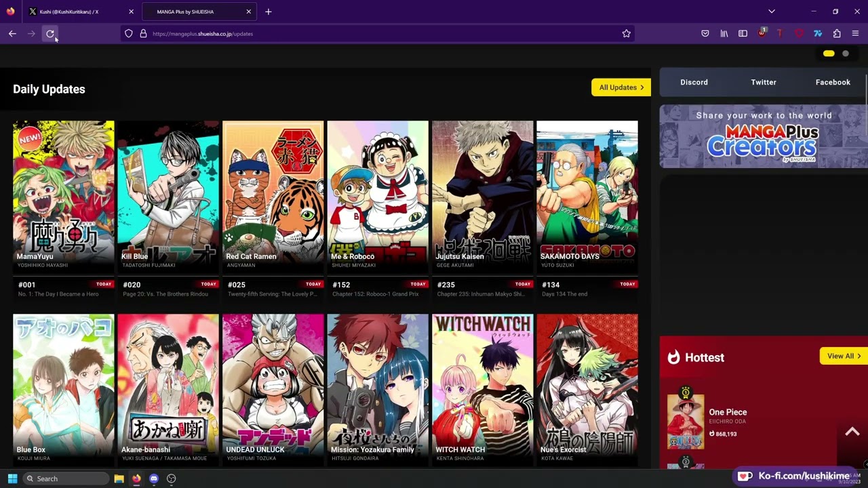Read Kill Blue chapter #020

tap(168, 289)
